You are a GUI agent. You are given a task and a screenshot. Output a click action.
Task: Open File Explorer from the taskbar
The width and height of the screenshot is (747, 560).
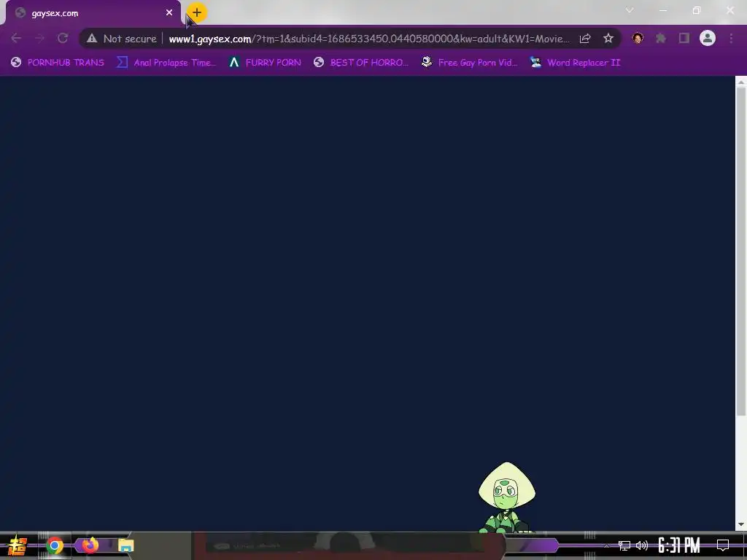coord(125,545)
